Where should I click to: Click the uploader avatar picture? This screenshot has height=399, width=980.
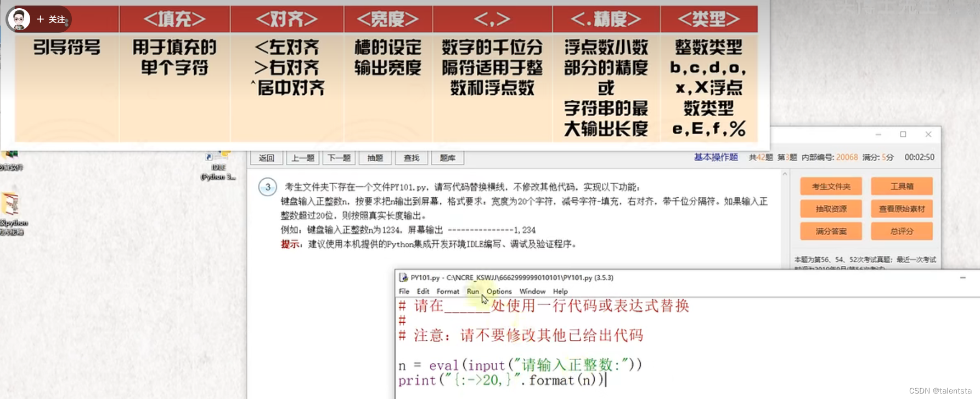(19, 19)
